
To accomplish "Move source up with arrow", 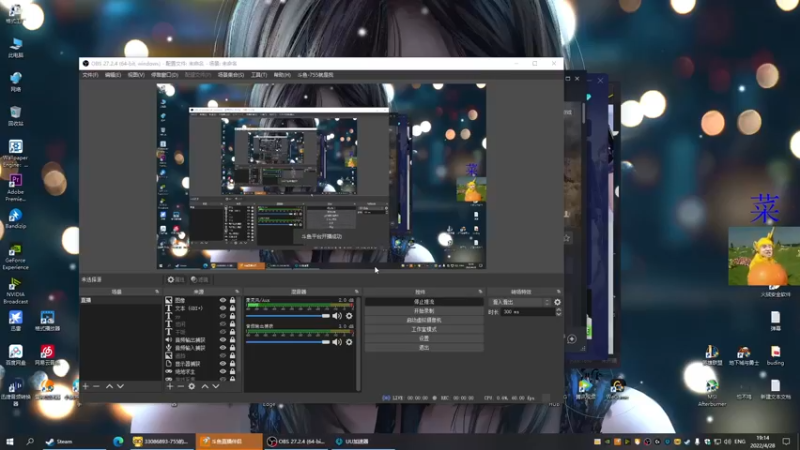I will pyautogui.click(x=205, y=386).
